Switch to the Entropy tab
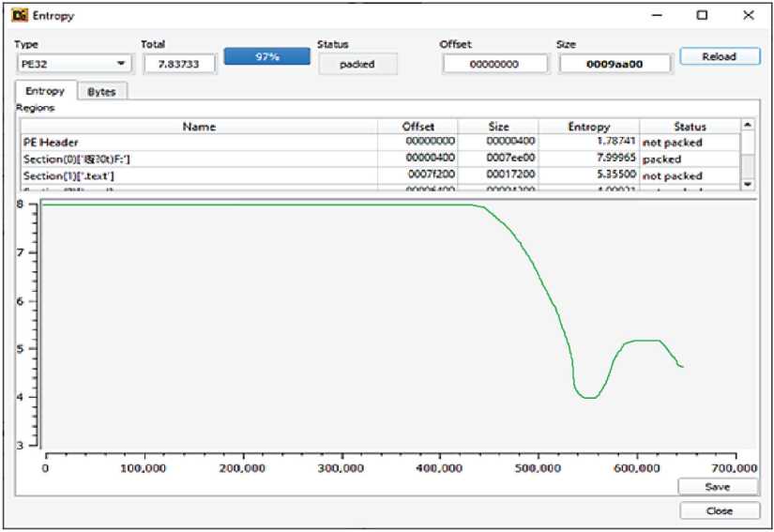The image size is (774, 532). point(45,91)
